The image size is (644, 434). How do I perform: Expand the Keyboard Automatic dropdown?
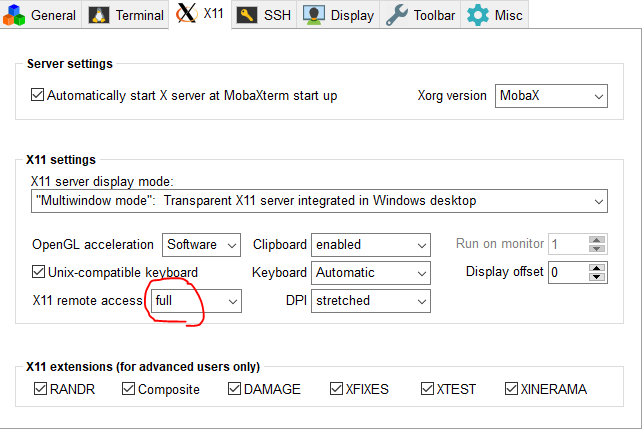[x=371, y=273]
